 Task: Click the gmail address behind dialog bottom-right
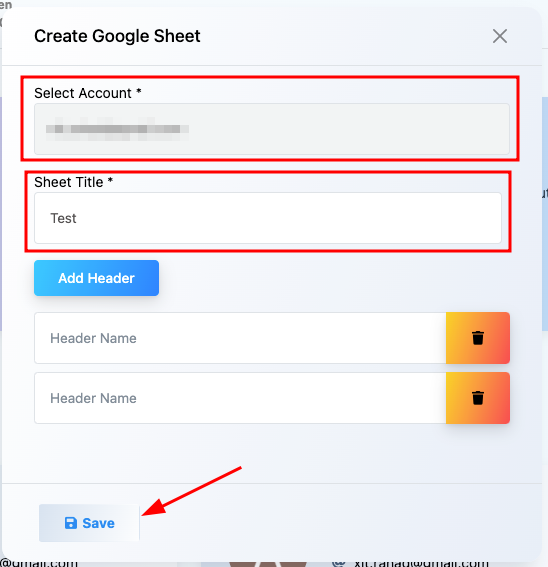421,563
